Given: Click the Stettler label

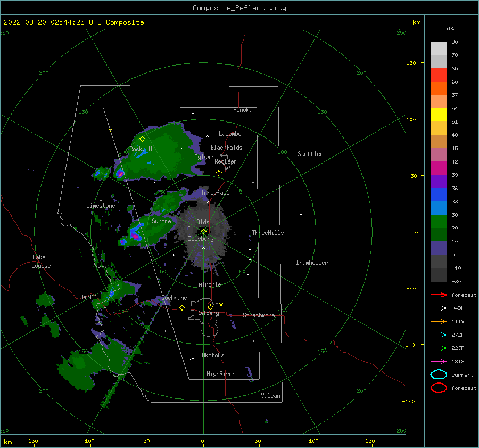Looking at the screenshot, I should click(310, 154).
